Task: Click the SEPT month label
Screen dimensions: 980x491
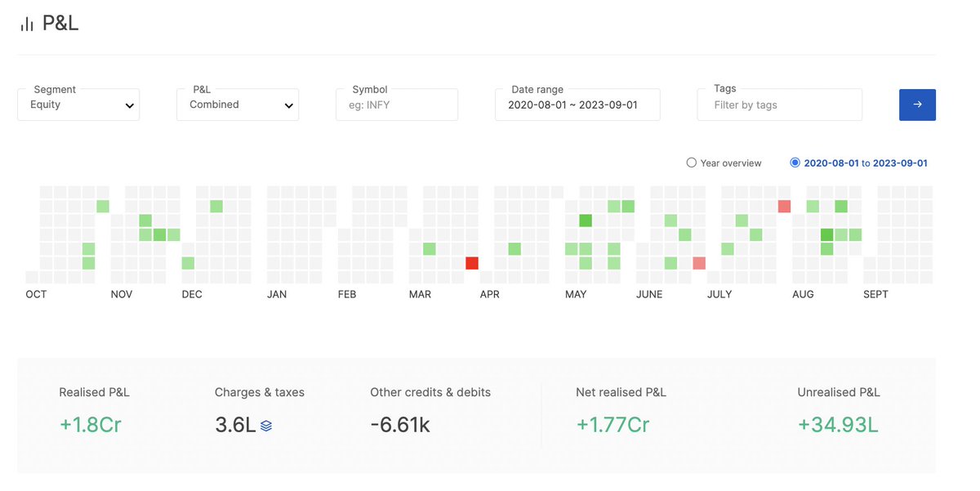Action: click(x=875, y=294)
